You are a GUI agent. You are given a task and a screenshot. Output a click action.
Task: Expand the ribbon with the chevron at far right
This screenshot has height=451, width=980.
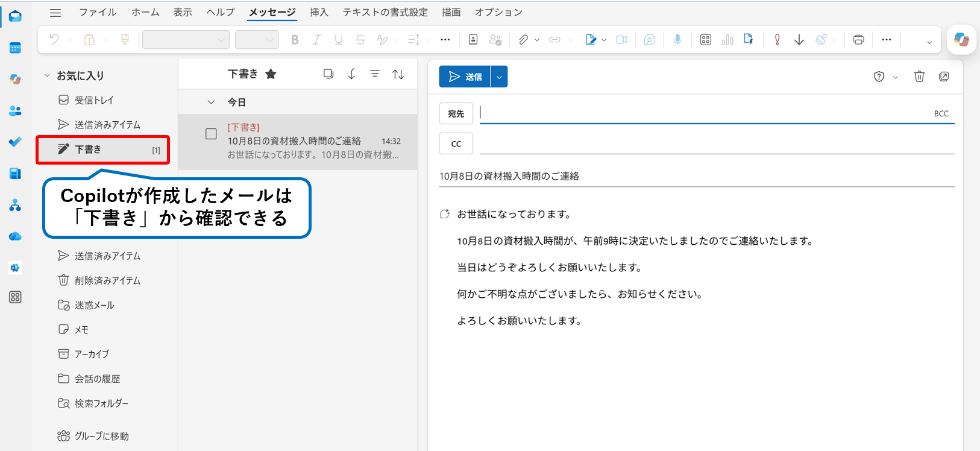click(929, 42)
